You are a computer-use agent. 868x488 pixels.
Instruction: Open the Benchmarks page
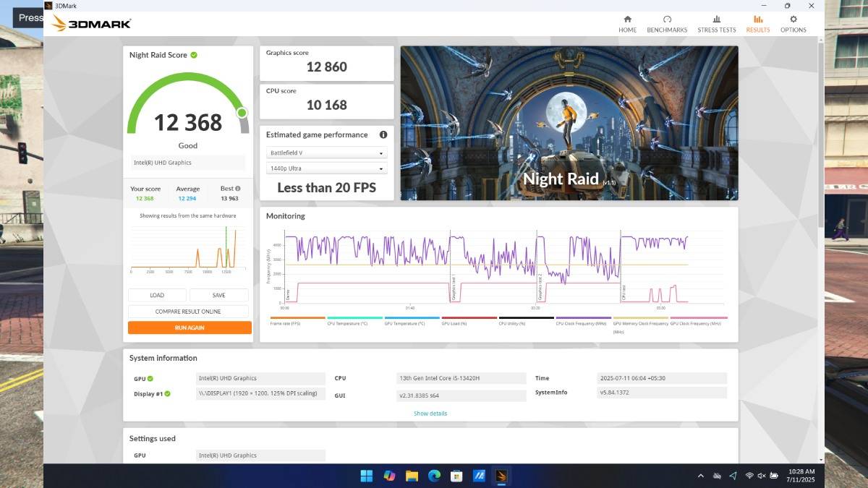667,24
